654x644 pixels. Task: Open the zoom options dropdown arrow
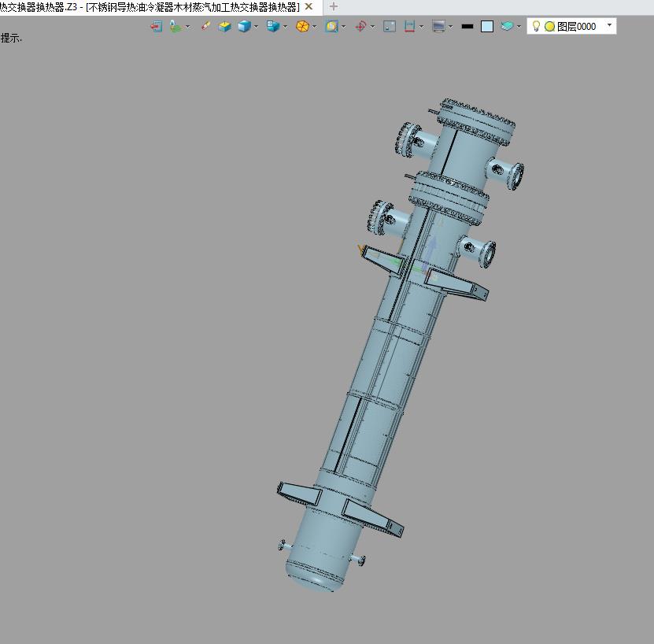tap(344, 27)
